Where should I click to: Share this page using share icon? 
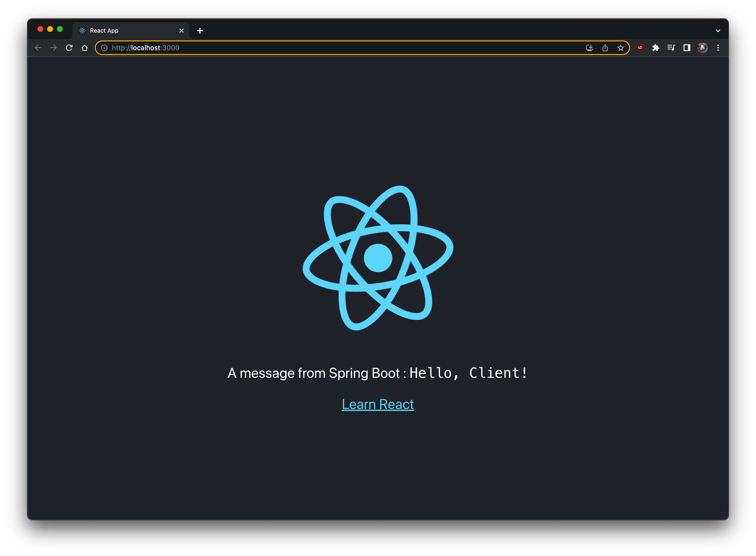coord(605,48)
